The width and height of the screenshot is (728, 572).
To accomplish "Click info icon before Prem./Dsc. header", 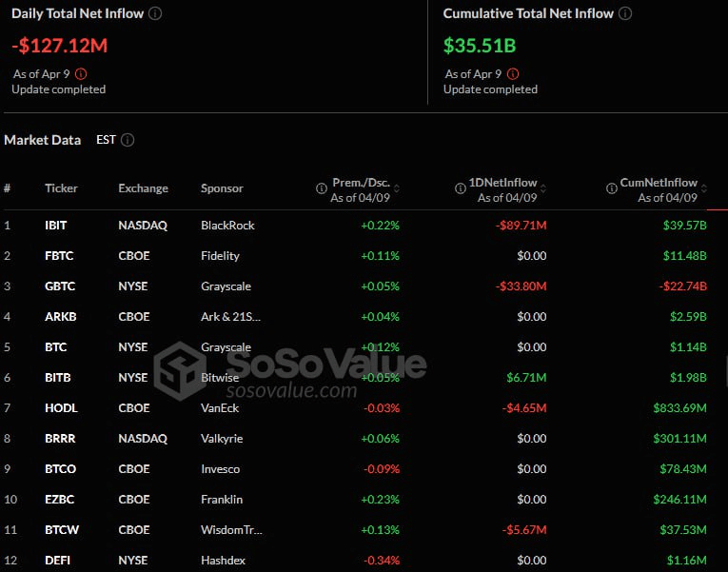I will pyautogui.click(x=322, y=188).
